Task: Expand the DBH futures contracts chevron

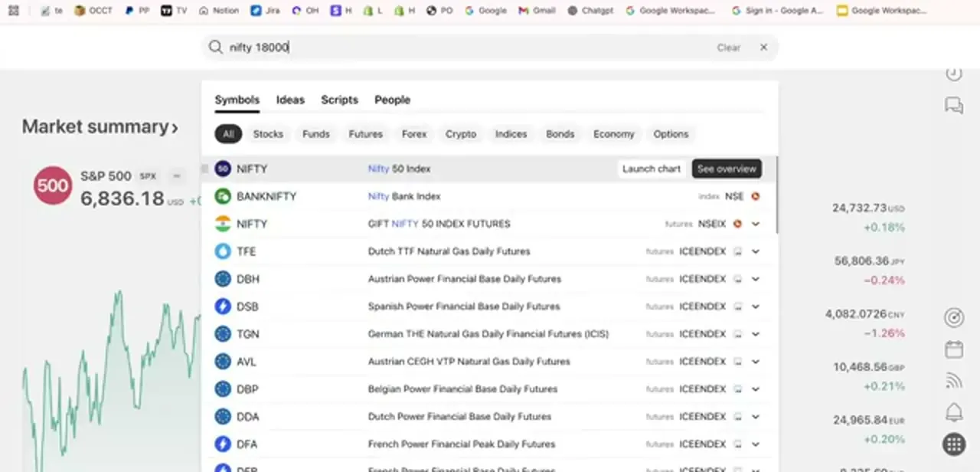Action: tap(756, 279)
